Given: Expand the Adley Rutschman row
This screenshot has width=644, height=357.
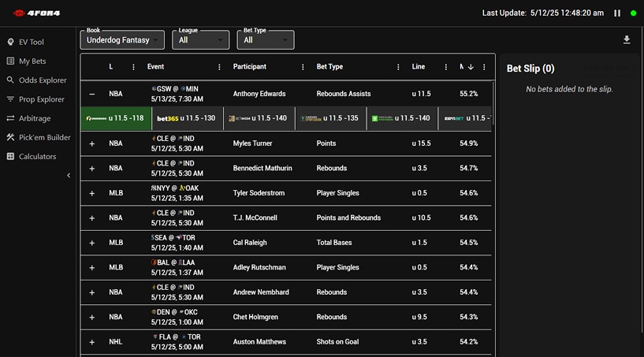Looking at the screenshot, I should tap(92, 267).
